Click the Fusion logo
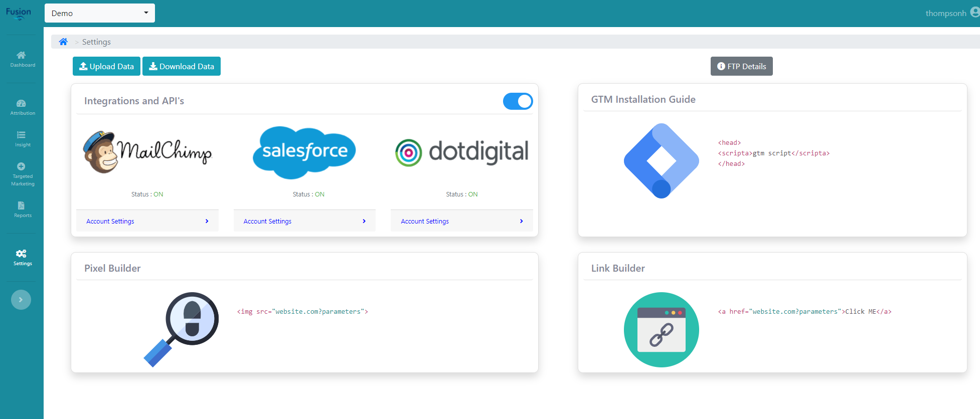Image resolution: width=980 pixels, height=419 pixels. [19, 14]
